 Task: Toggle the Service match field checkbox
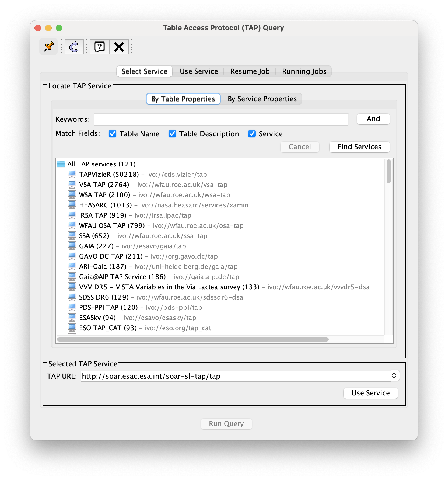pos(252,134)
